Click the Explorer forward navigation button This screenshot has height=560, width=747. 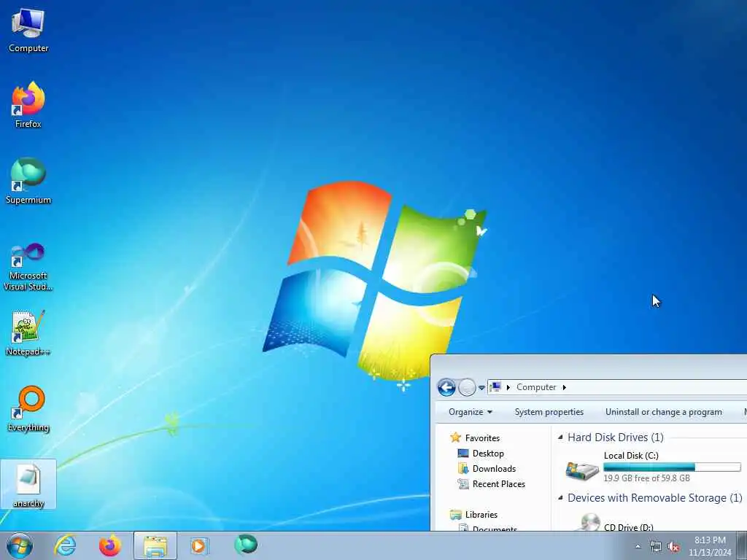[467, 387]
